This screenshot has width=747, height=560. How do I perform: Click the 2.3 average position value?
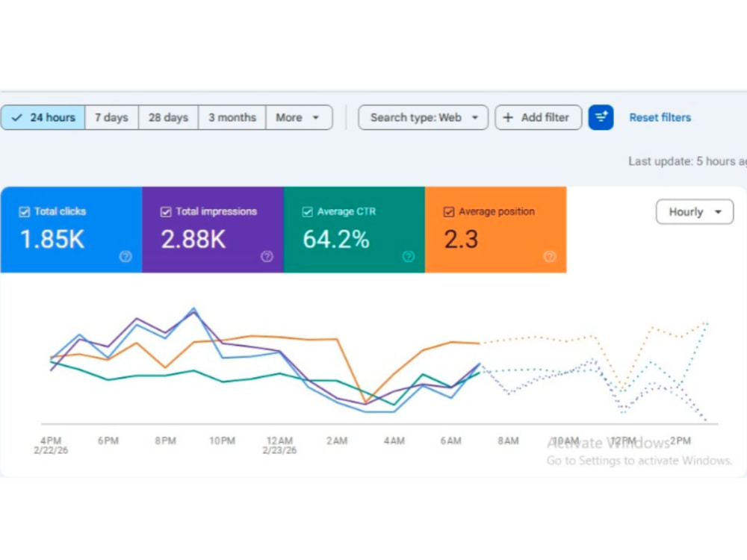pyautogui.click(x=461, y=239)
